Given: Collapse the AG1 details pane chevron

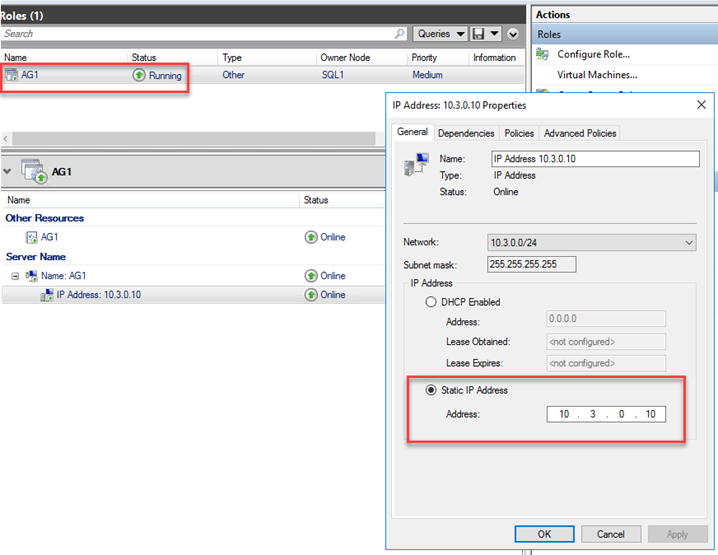Looking at the screenshot, I should coord(7,171).
